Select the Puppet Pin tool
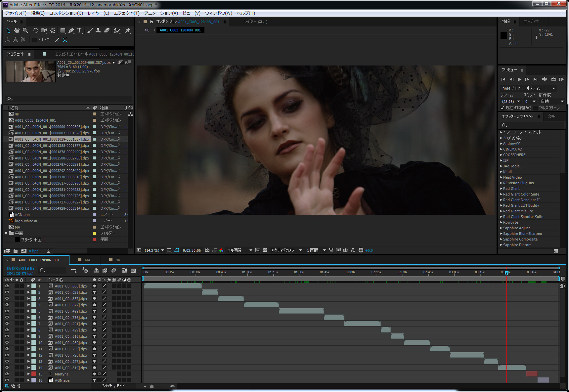This screenshot has width=569, height=392. pyautogui.click(x=128, y=30)
